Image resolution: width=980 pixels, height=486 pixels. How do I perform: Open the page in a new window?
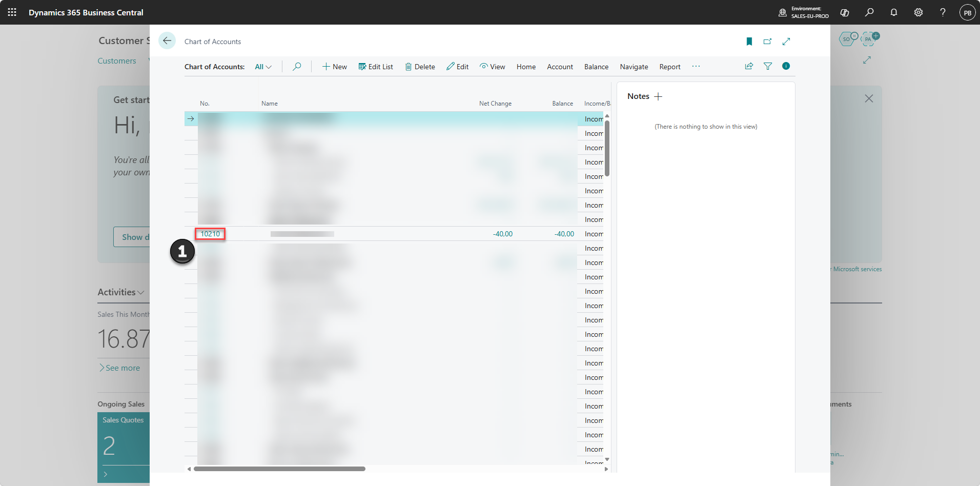pos(767,42)
